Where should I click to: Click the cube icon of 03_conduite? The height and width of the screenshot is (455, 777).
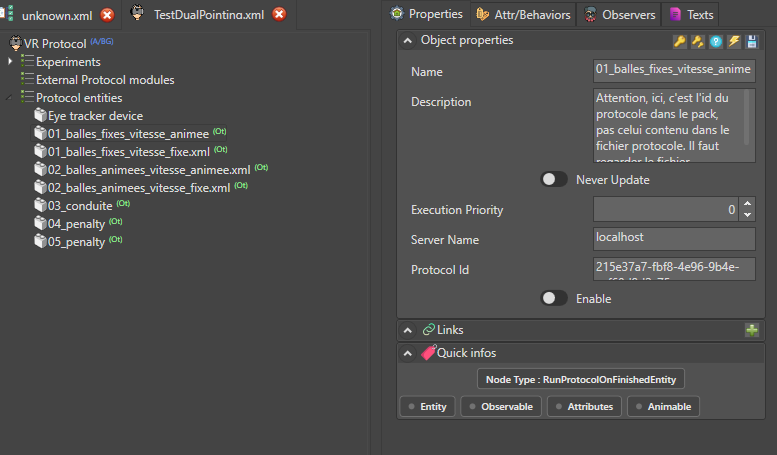40,205
